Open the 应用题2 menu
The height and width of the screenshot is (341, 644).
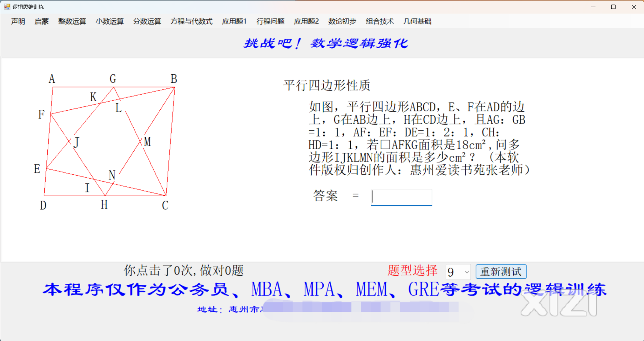pos(306,21)
